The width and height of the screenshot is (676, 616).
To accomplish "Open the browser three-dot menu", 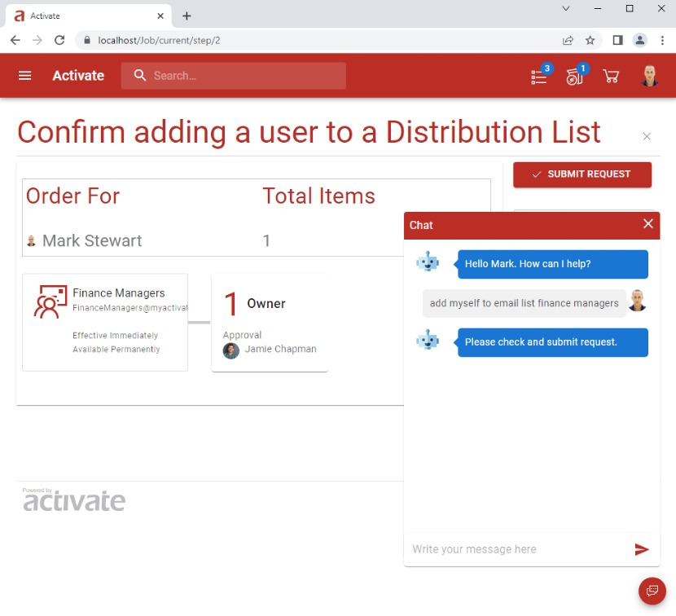I will (662, 41).
